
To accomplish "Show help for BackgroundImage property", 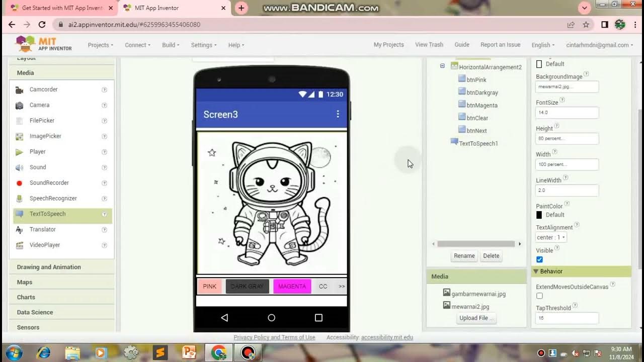I will coord(586,74).
